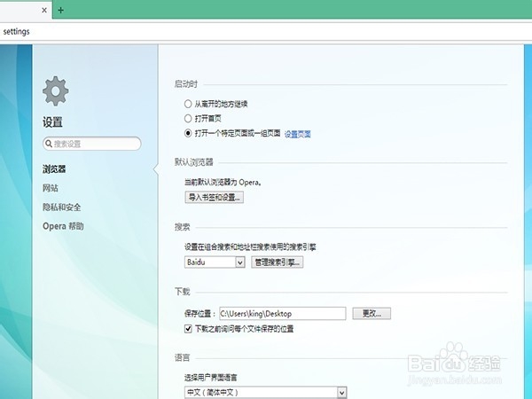Open the Baidu search engine dropdown
This screenshot has width=532, height=399.
click(215, 262)
